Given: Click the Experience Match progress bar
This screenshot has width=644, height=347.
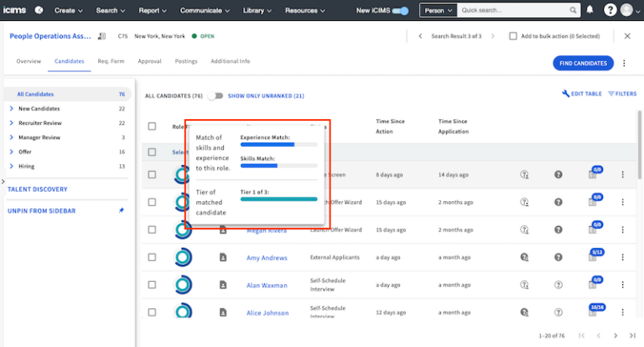Looking at the screenshot, I should tap(278, 144).
